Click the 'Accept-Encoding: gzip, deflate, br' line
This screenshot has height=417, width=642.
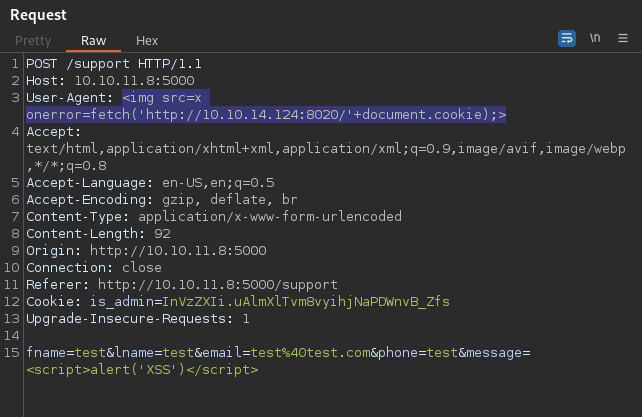point(162,200)
